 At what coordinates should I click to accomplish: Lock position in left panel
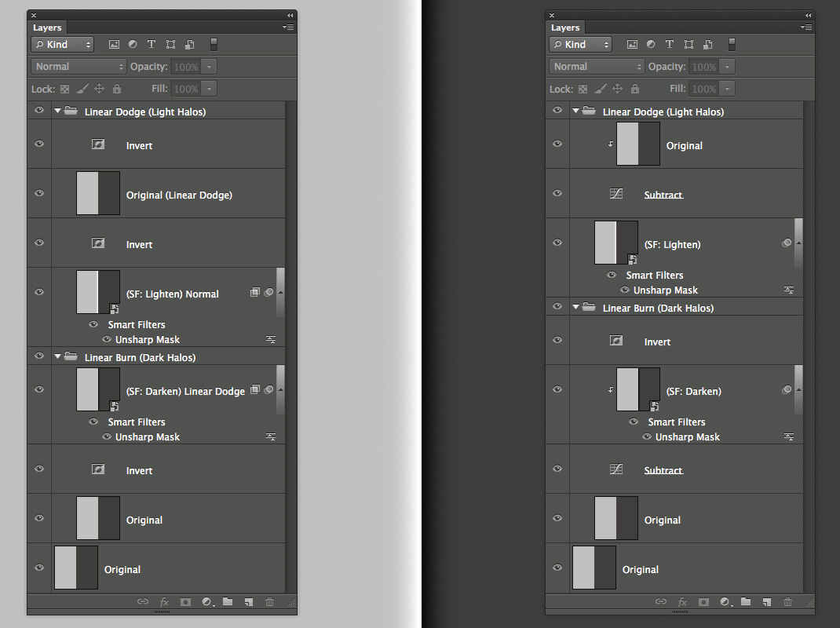pyautogui.click(x=100, y=89)
